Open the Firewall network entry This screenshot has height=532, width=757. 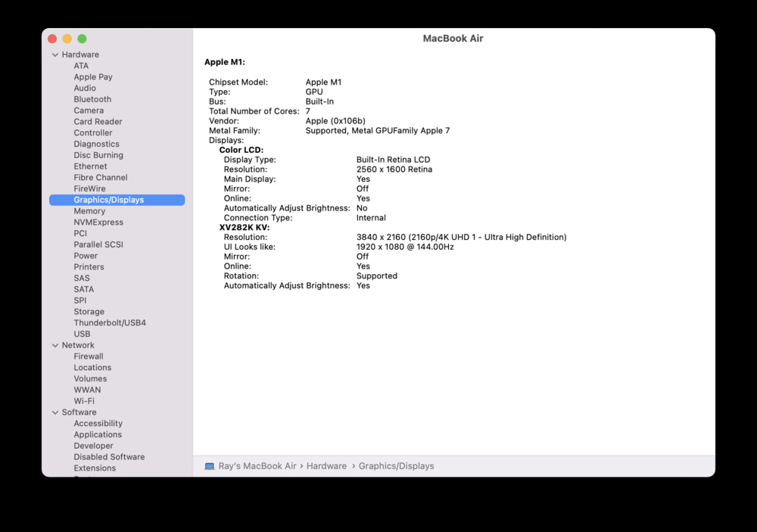tap(89, 356)
